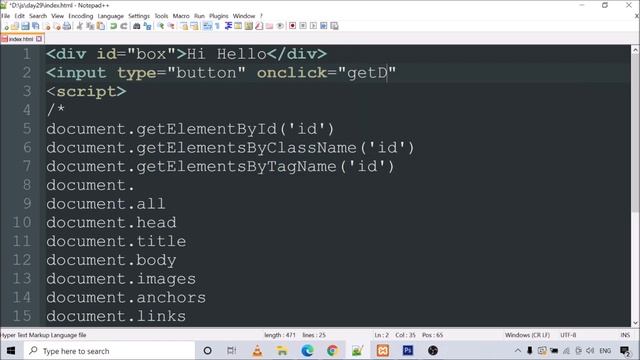Expand the system tray hidden icons chevron

[518, 351]
